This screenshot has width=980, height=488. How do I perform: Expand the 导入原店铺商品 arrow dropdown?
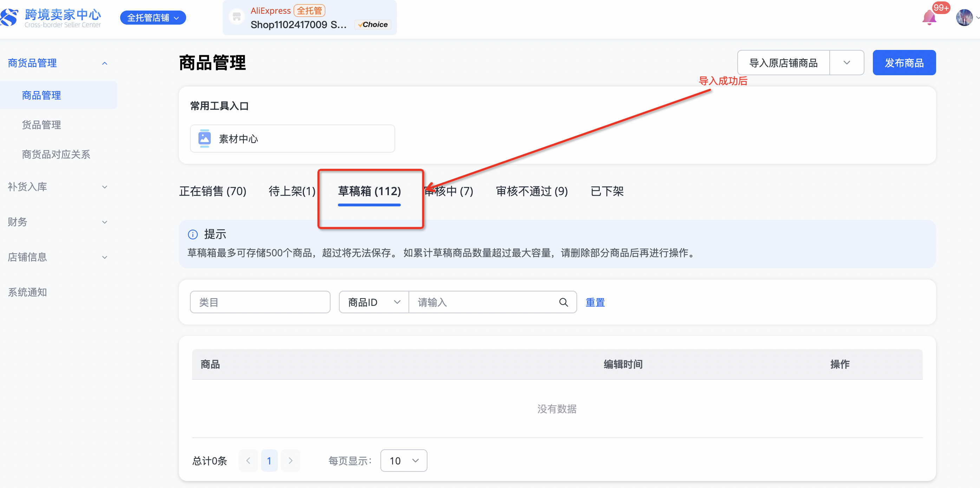click(847, 63)
